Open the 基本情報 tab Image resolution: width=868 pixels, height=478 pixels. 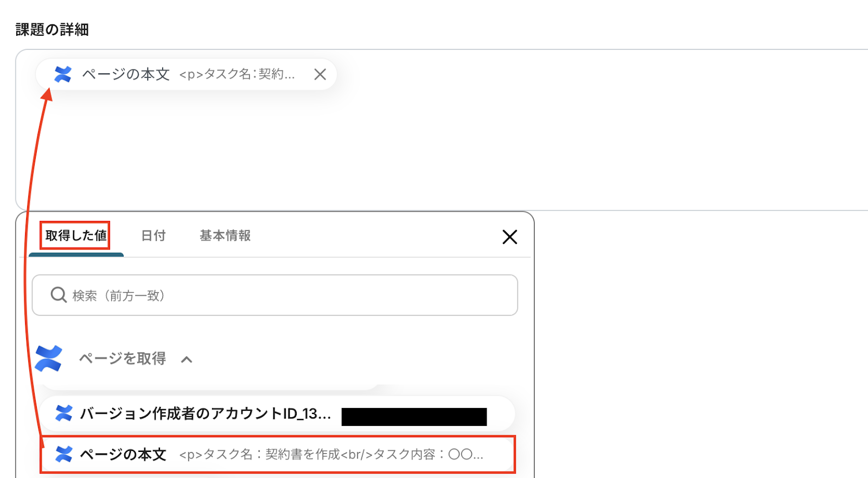click(225, 235)
